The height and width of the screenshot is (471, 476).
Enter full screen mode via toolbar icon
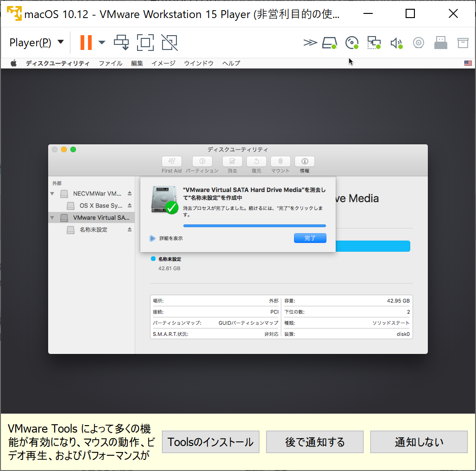coord(145,43)
